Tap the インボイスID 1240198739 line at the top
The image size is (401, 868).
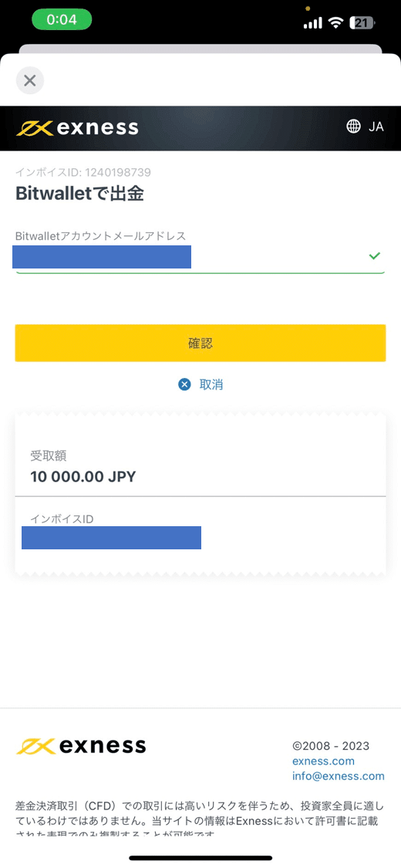83,172
